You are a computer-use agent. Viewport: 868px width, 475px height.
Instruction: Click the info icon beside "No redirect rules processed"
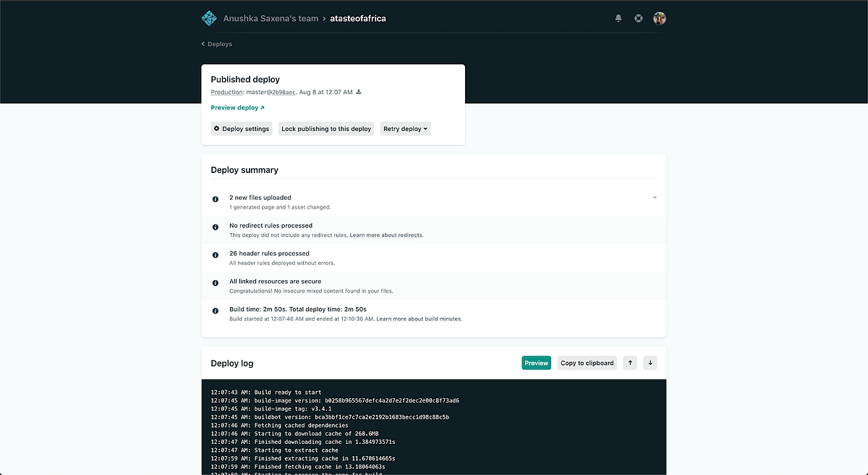215,227
